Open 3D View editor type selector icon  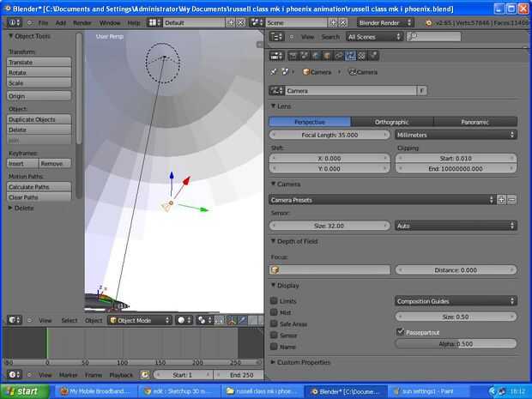click(15, 320)
